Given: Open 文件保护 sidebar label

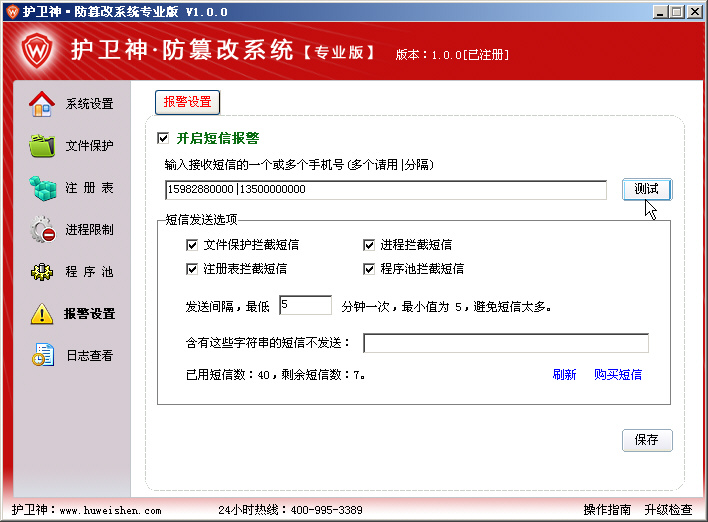Looking at the screenshot, I should point(89,145).
